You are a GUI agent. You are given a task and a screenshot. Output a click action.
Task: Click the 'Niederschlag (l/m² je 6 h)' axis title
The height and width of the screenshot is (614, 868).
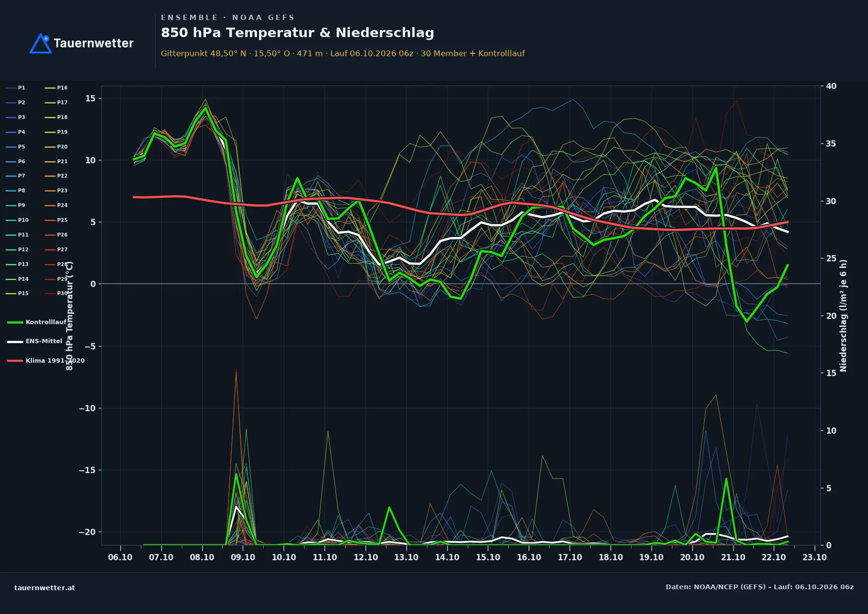pos(843,316)
